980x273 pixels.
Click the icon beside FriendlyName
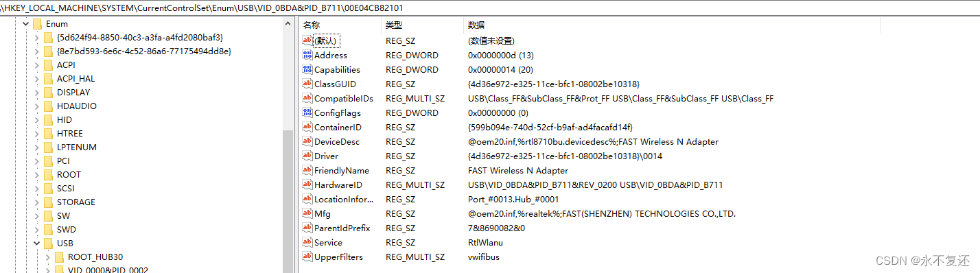pos(307,170)
